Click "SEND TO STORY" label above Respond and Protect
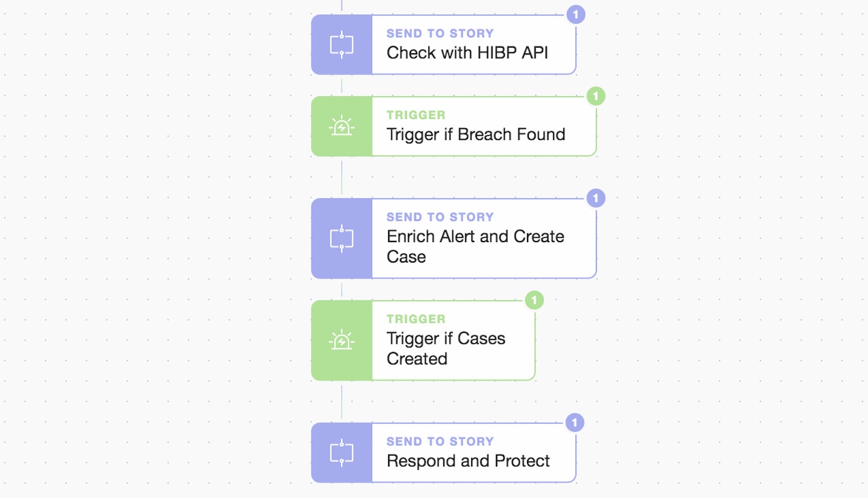This screenshot has height=498, width=868. 440,442
